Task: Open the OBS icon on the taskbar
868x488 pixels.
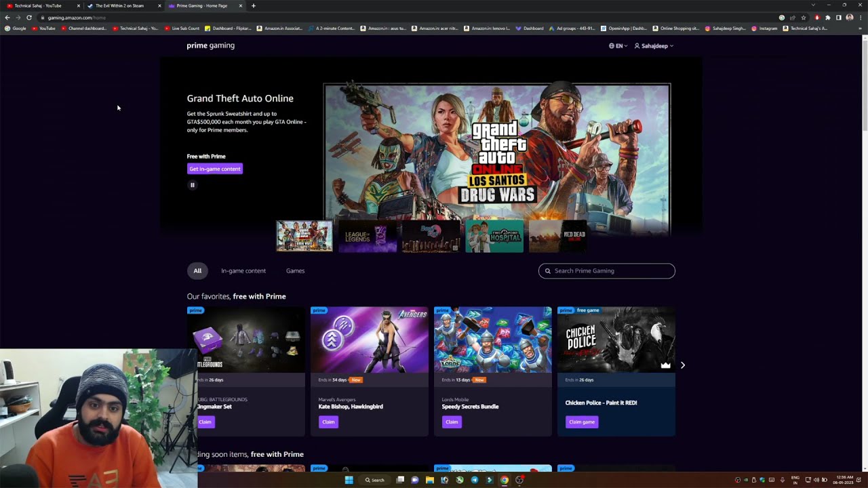Action: [x=519, y=480]
